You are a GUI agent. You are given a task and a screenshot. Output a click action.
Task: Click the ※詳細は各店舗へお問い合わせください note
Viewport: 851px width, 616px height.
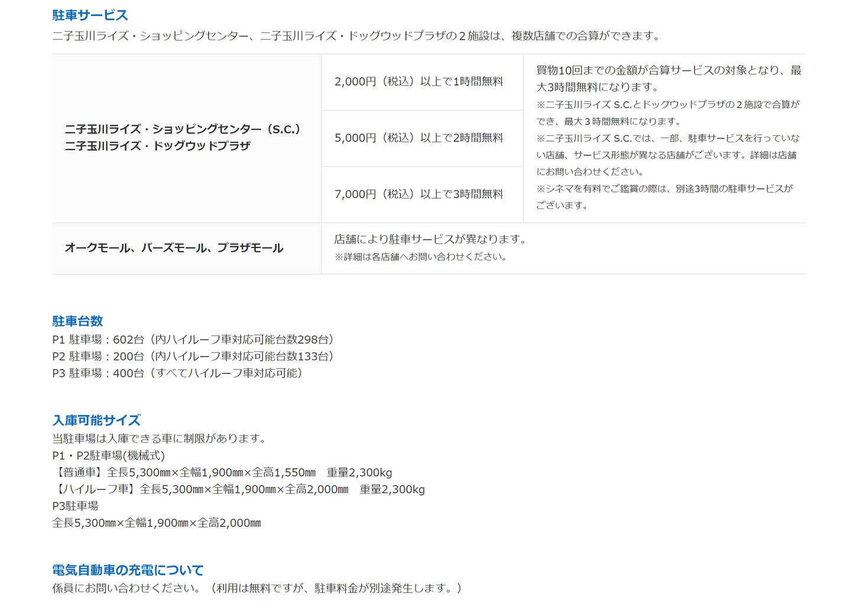coord(421,257)
